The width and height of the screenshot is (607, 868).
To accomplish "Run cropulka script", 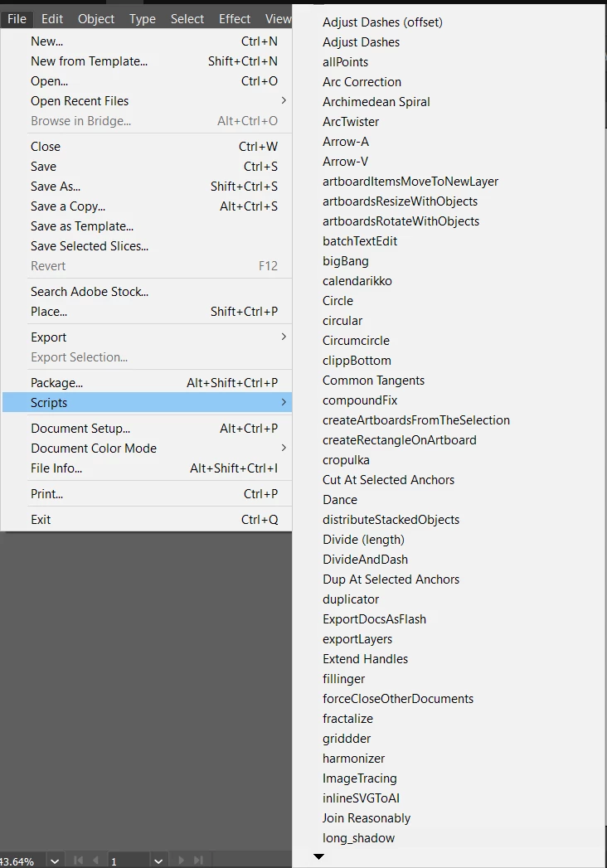I will coord(346,460).
